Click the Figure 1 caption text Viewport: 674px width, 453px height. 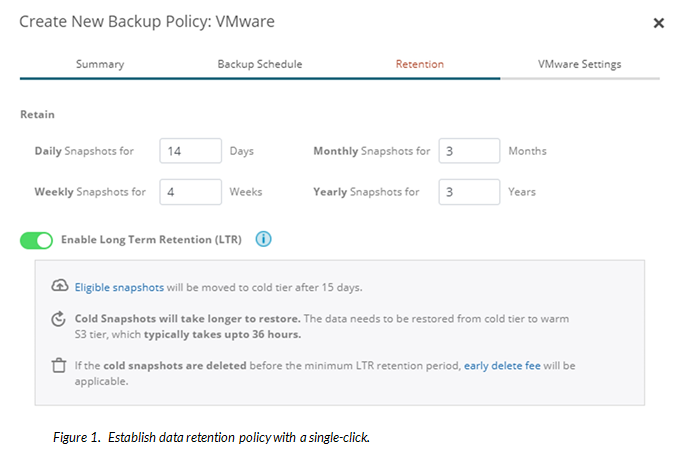[x=212, y=437]
